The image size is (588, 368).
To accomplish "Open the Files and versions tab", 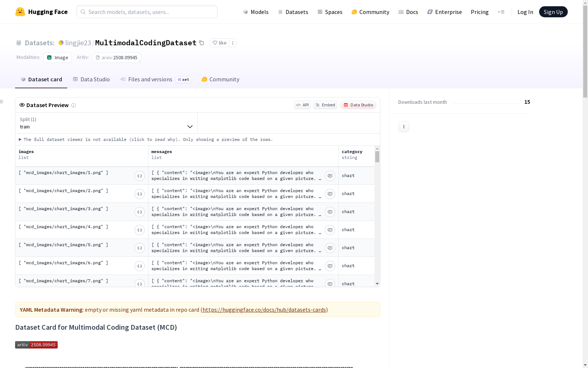I will coord(156,79).
